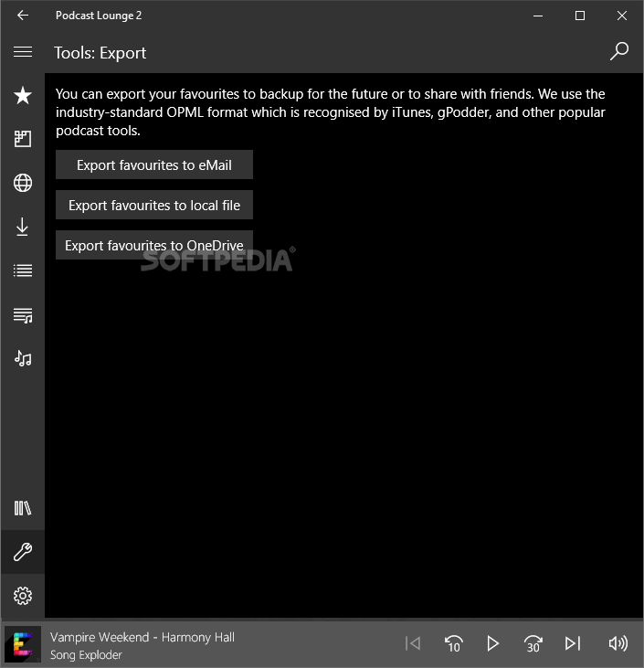644x668 pixels.
Task: Export favourites to OneDrive
Action: pos(154,245)
